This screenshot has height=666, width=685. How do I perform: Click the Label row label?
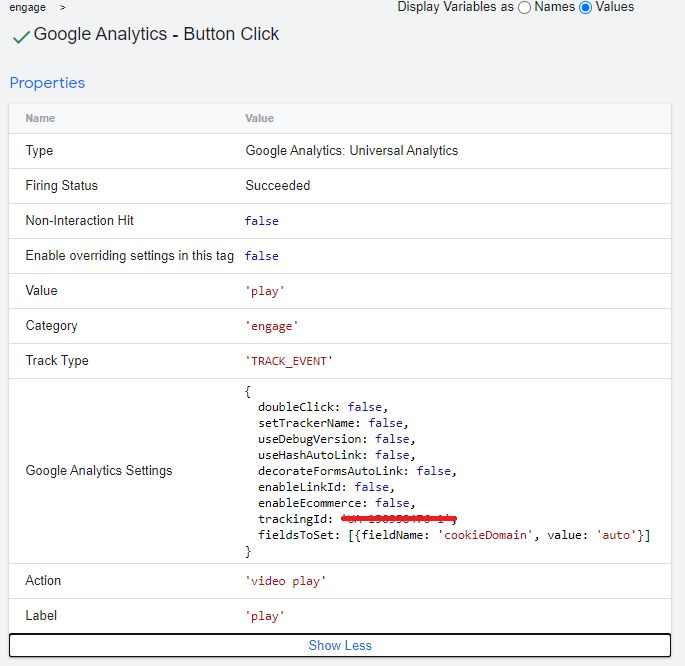click(x=41, y=615)
